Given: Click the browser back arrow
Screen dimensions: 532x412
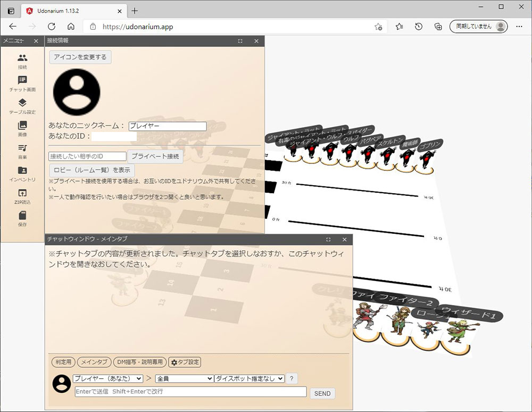Looking at the screenshot, I should pos(13,27).
